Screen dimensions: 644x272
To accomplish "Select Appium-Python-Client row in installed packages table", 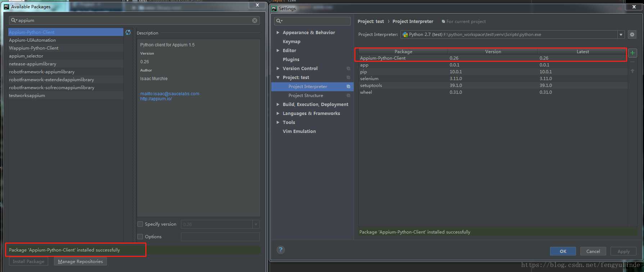I will [x=493, y=58].
